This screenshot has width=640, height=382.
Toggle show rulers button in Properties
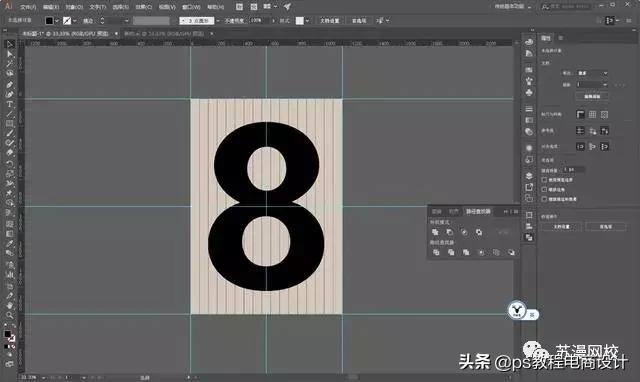click(580, 115)
